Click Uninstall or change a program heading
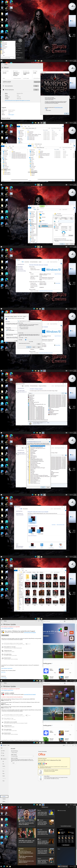 point(36,389)
